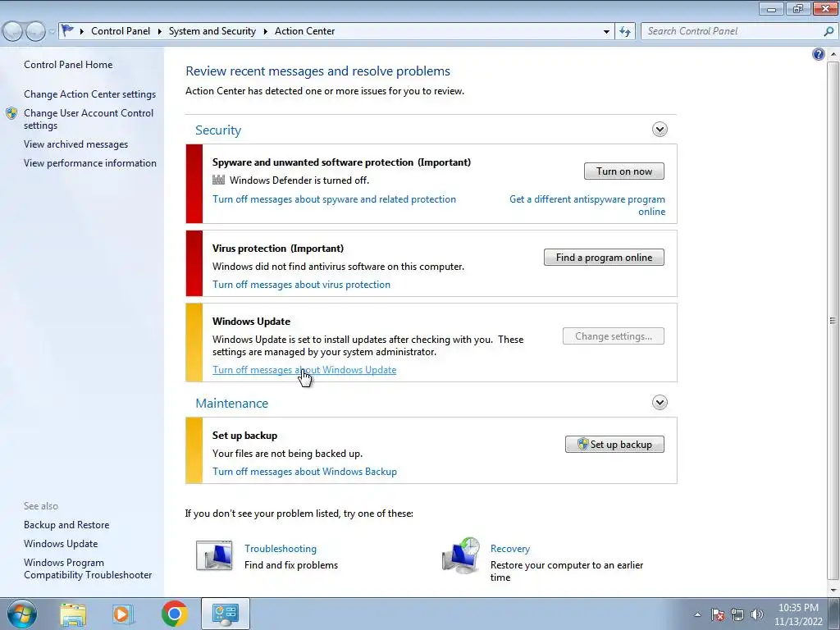Screen dimensions: 840x630
Task: Expand breadcrumb arrow after System and Security
Action: point(265,32)
